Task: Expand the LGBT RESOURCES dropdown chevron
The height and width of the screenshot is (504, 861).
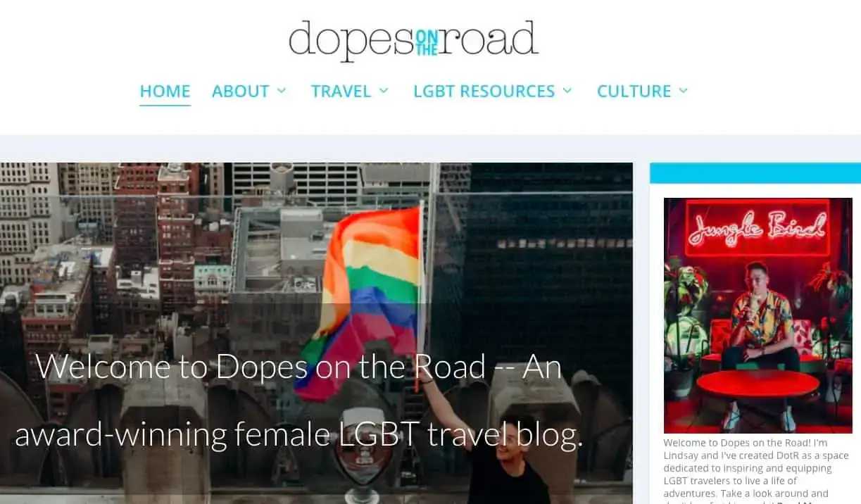Action: [x=567, y=91]
